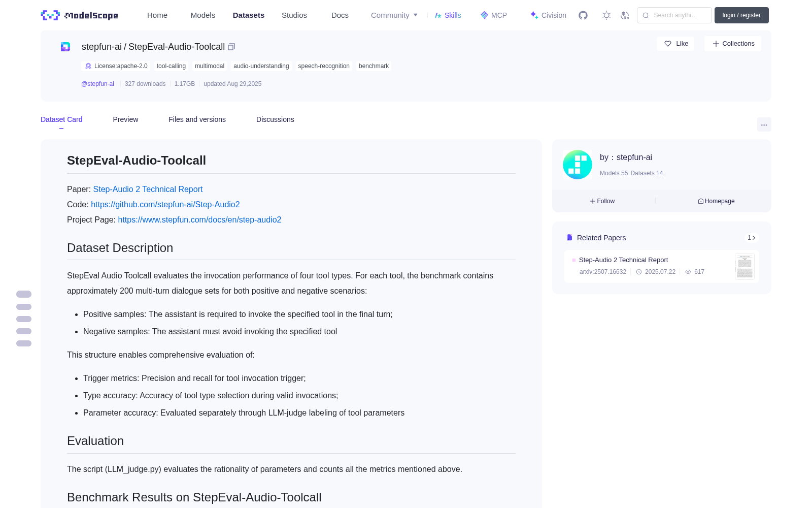812x508 pixels.
Task: Open the Civision sparkle link
Action: click(x=548, y=15)
